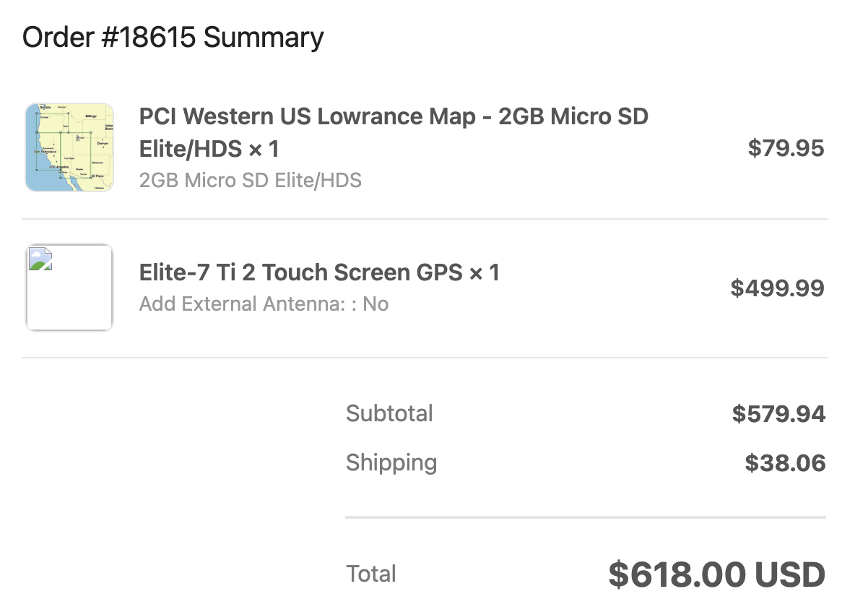868x607 pixels.
Task: Click the Subtotal label
Action: [x=389, y=414]
